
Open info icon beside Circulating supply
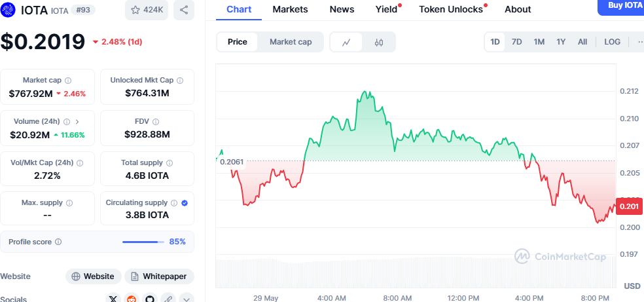[174, 202]
